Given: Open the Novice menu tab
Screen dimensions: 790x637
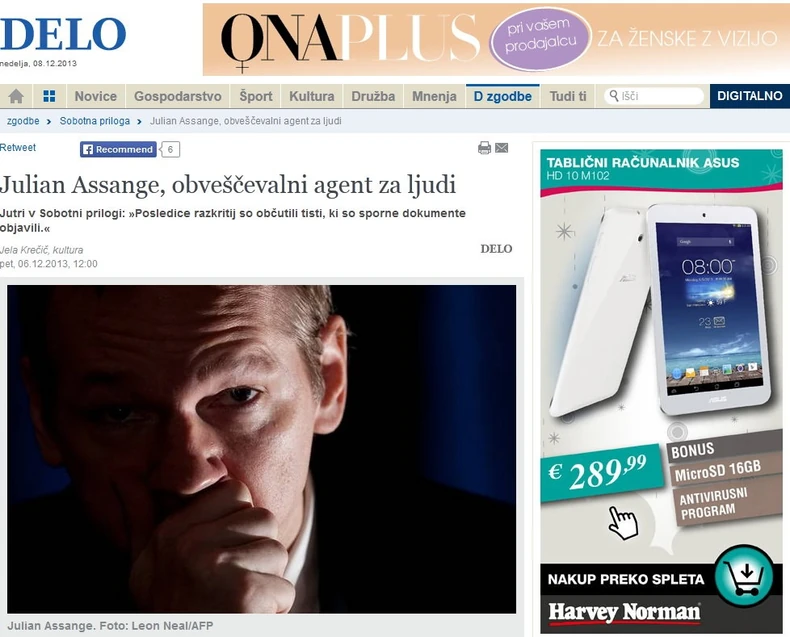Looking at the screenshot, I should click(96, 96).
